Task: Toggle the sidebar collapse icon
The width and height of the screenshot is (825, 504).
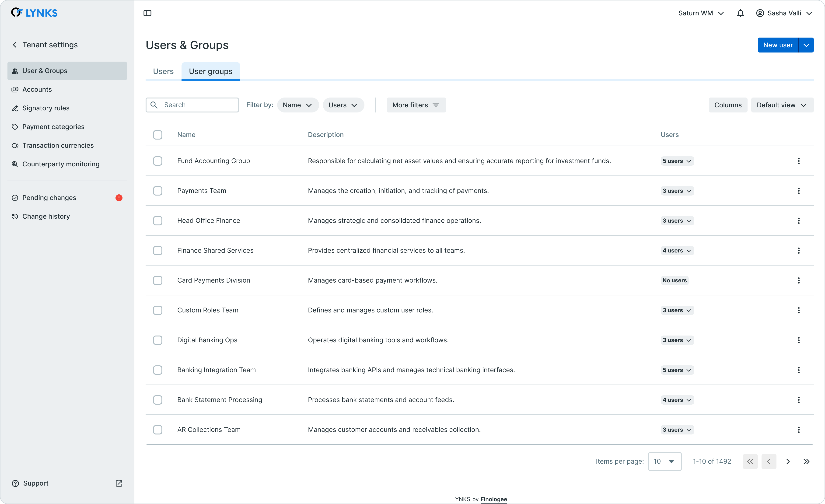Action: [147, 13]
